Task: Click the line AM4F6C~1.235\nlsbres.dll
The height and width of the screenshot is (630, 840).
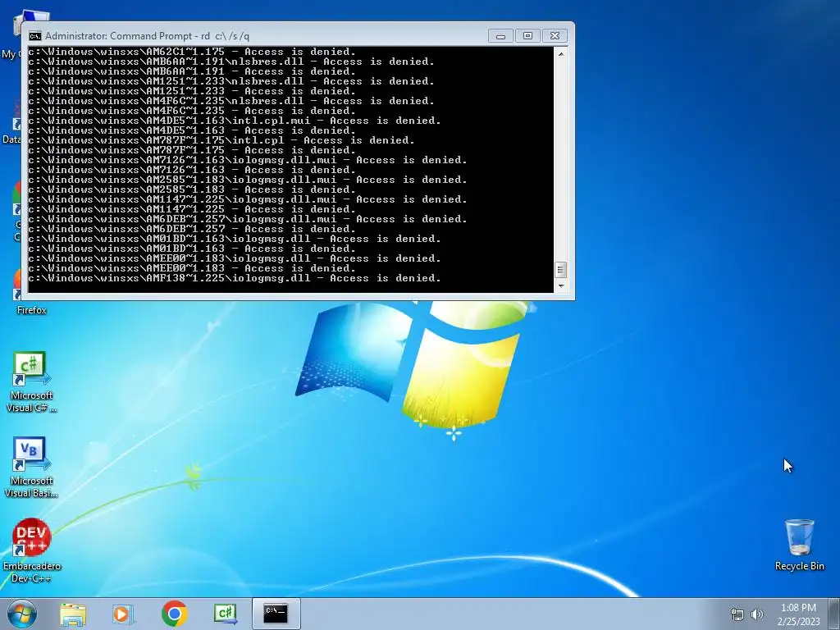Action: 231,101
